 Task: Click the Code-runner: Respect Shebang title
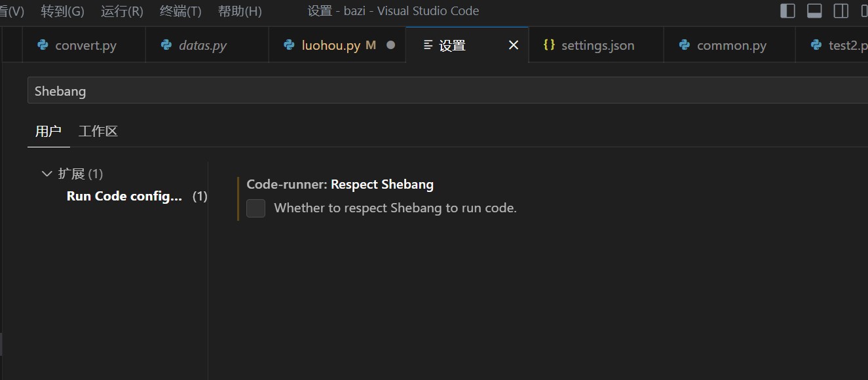[340, 184]
